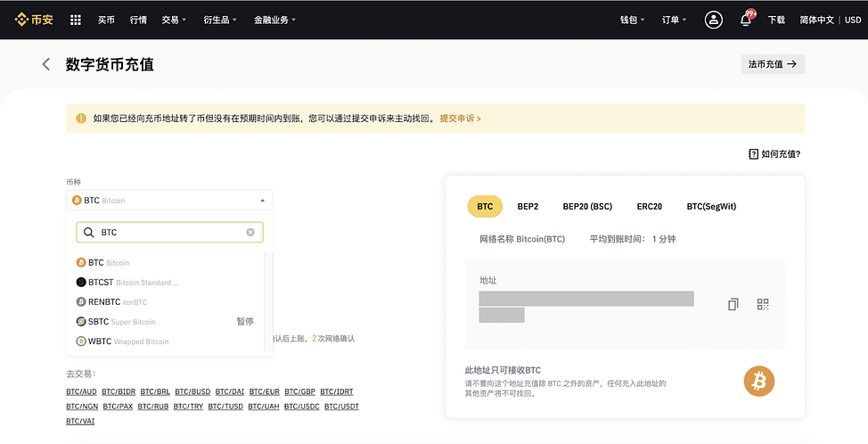Switch to BTC(SegWit) network
Screen dimensions: 868x444
[x=711, y=207]
